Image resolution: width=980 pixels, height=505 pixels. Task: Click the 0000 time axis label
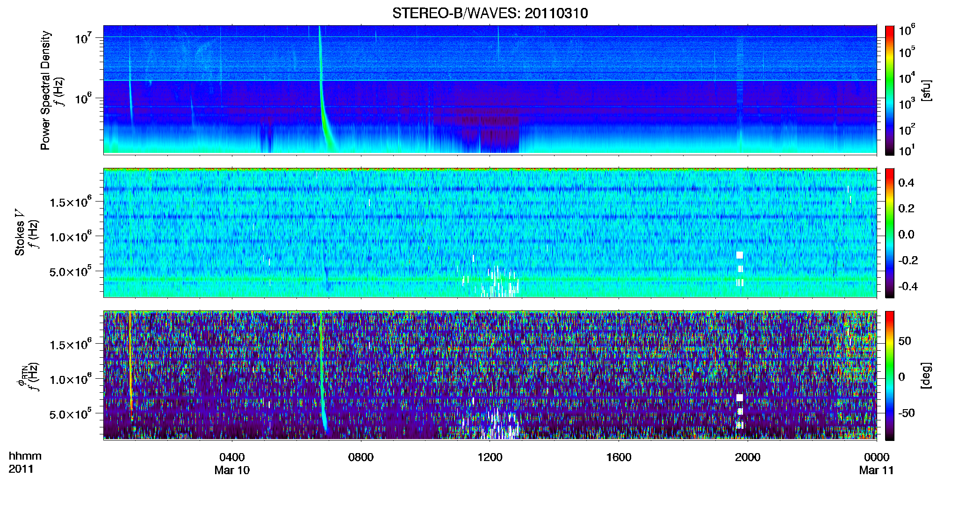point(877,457)
